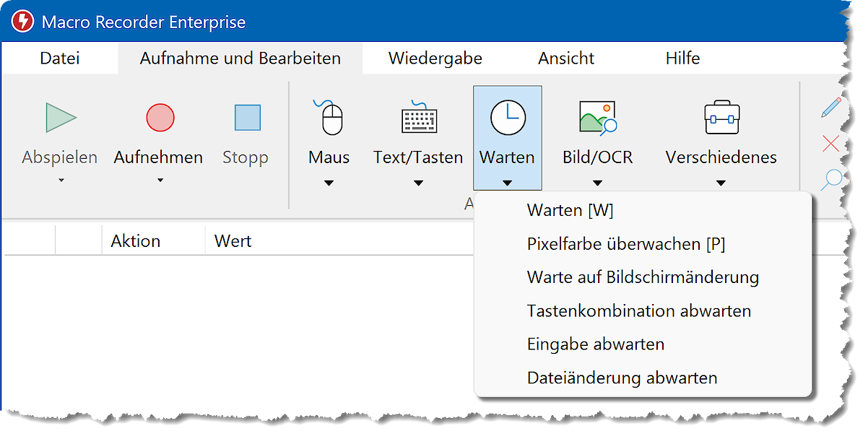Open the dropdown arrow below Aufnehmen
Image resolution: width=868 pixels, height=439 pixels.
(160, 180)
